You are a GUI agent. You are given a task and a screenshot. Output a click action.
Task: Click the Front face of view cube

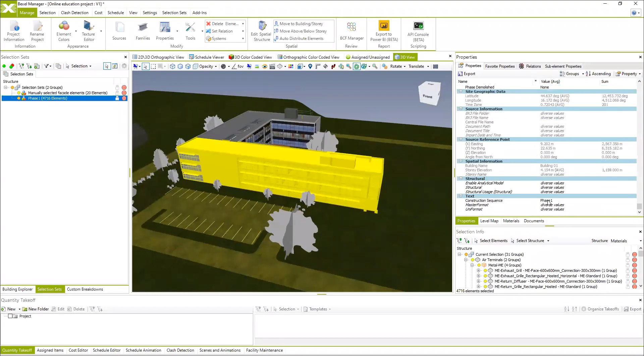pos(428,96)
